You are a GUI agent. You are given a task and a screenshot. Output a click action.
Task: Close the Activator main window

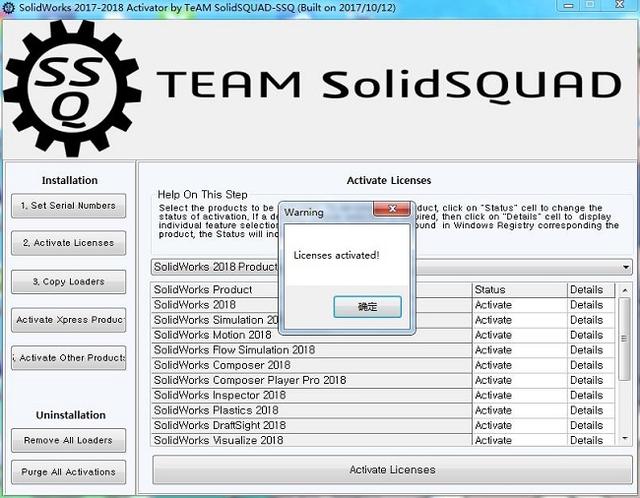click(620, 5)
